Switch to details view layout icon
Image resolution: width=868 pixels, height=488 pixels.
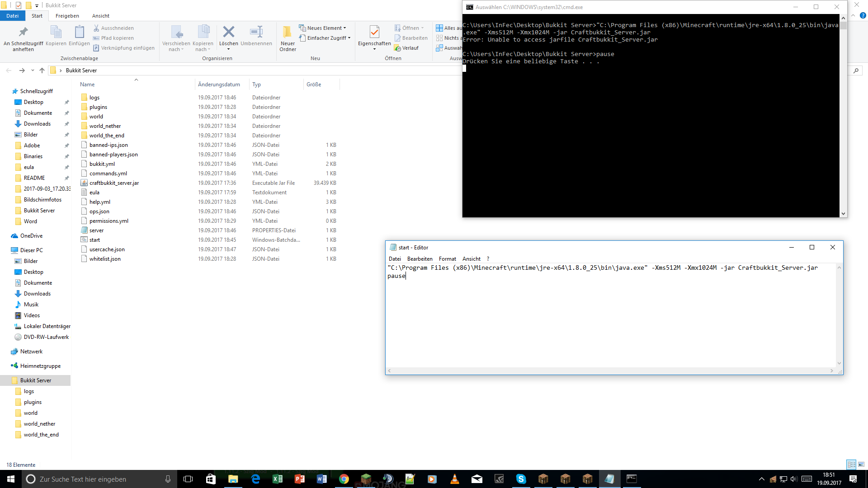[x=852, y=465]
